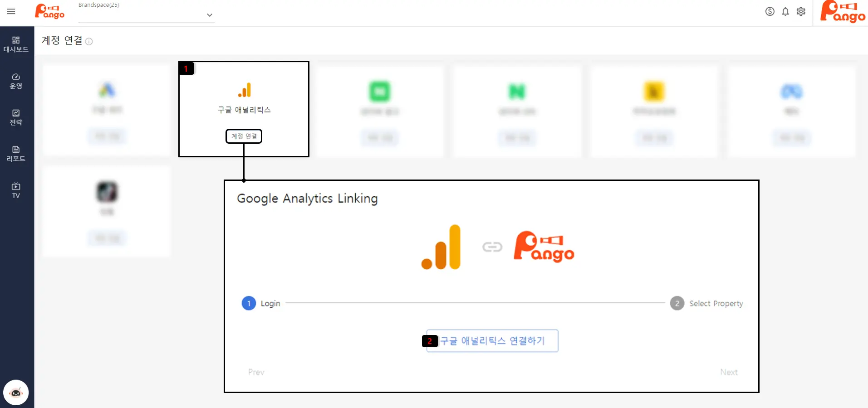The height and width of the screenshot is (408, 868).
Task: Open the chat assistant bubble
Action: point(16,393)
